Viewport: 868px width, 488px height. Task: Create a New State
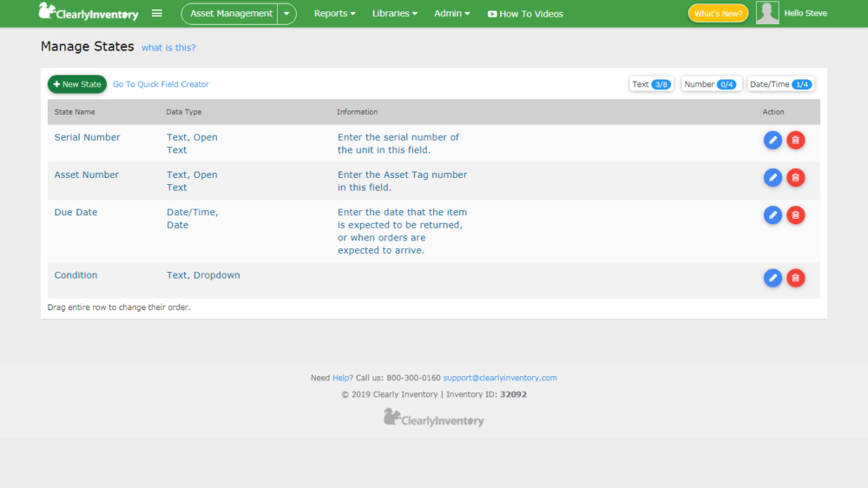77,84
